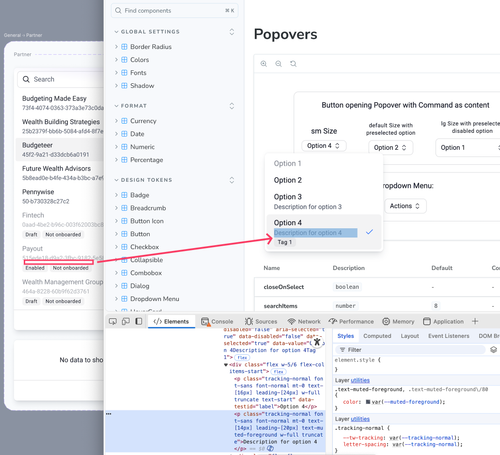This screenshot has height=455, width=500.
Task: Switch to the Application tab
Action: tap(443, 321)
